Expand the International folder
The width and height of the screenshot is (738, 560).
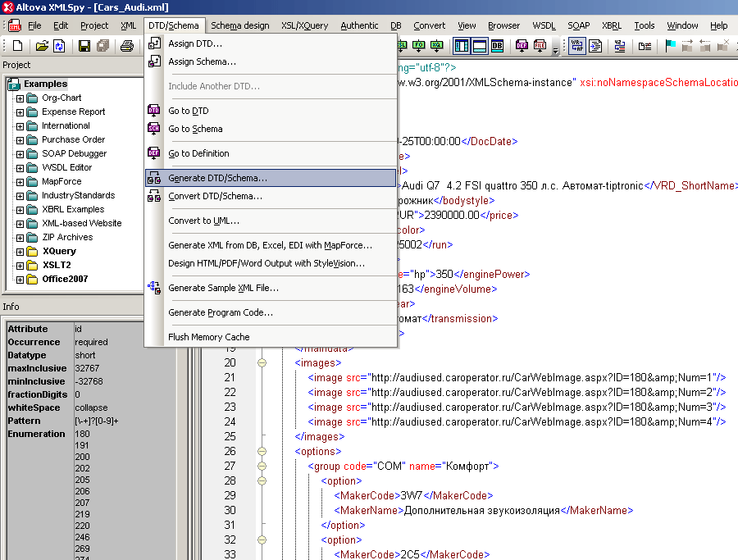point(20,126)
